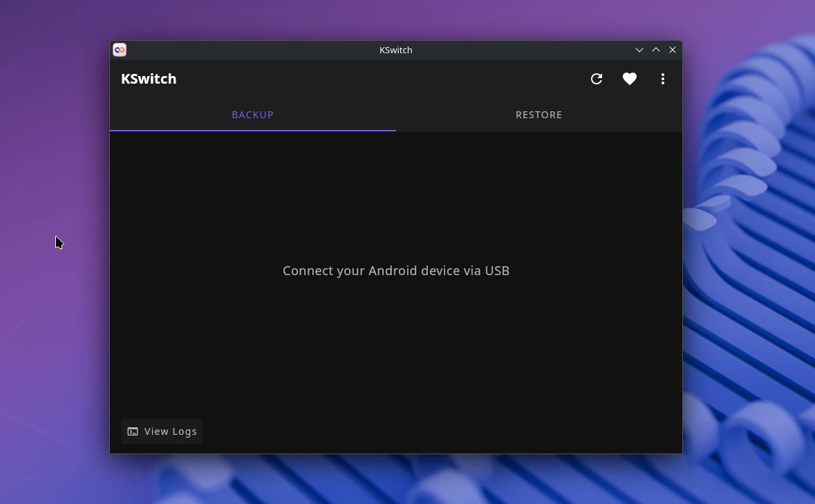815x504 pixels.
Task: Switch to the RESTORE tab
Action: click(x=538, y=115)
